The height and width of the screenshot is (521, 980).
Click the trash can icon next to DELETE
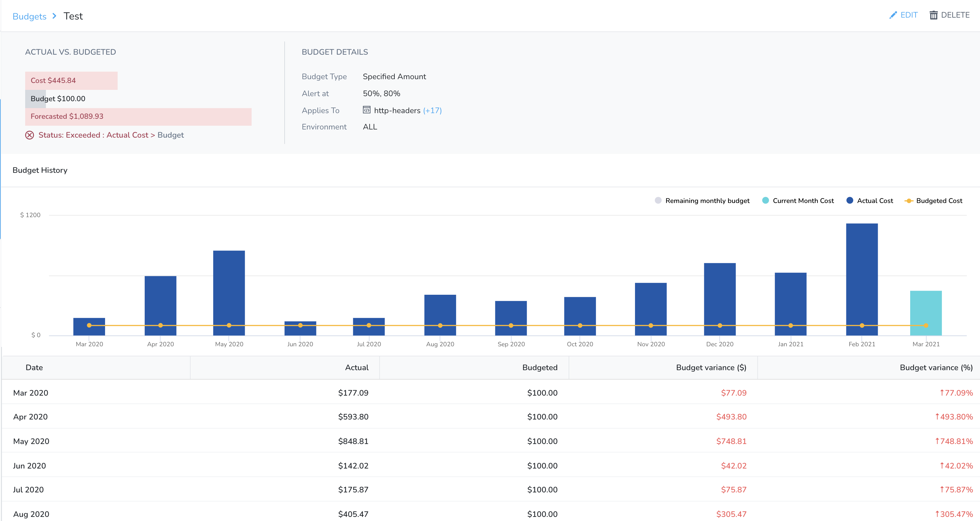[933, 15]
